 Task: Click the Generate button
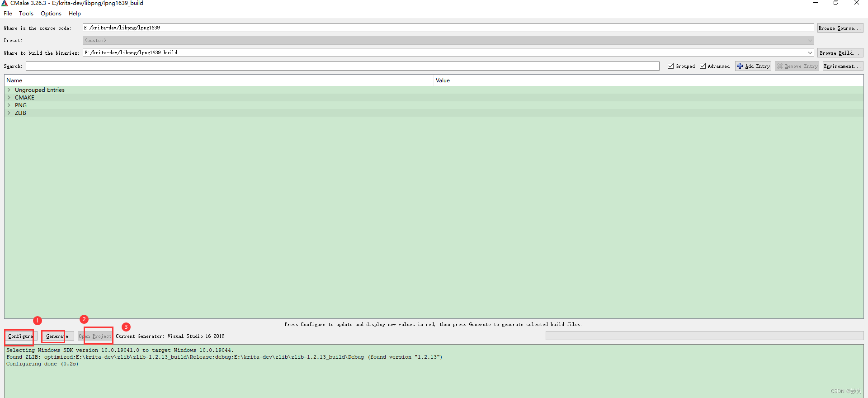pyautogui.click(x=57, y=336)
